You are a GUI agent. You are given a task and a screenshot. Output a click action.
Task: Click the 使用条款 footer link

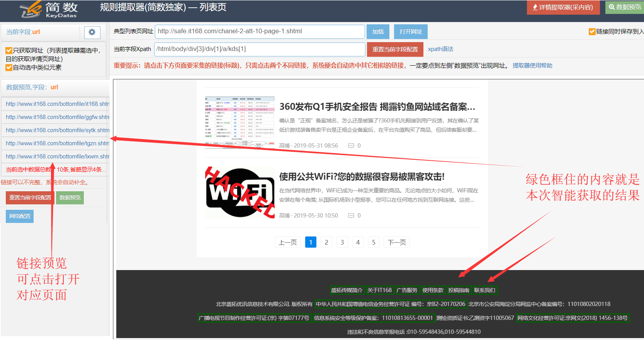433,290
